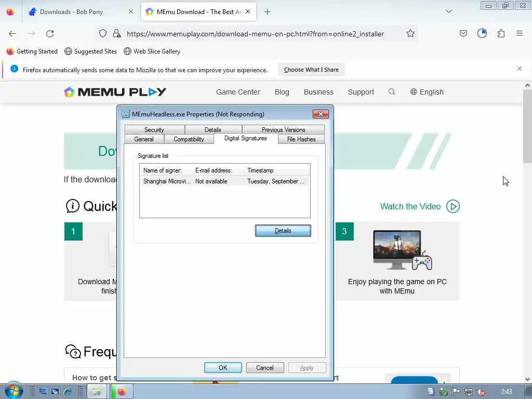Screen dimensions: 532x399
Task: Open Getting Started bookmark
Action: point(32,51)
